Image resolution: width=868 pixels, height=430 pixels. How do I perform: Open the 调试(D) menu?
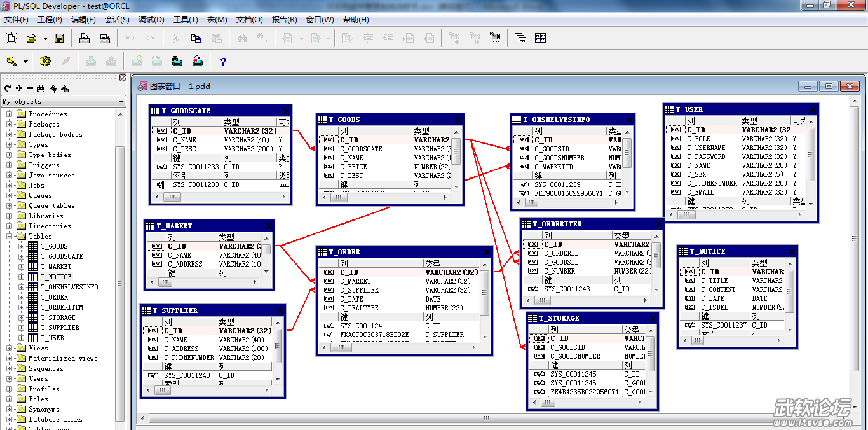[151, 20]
